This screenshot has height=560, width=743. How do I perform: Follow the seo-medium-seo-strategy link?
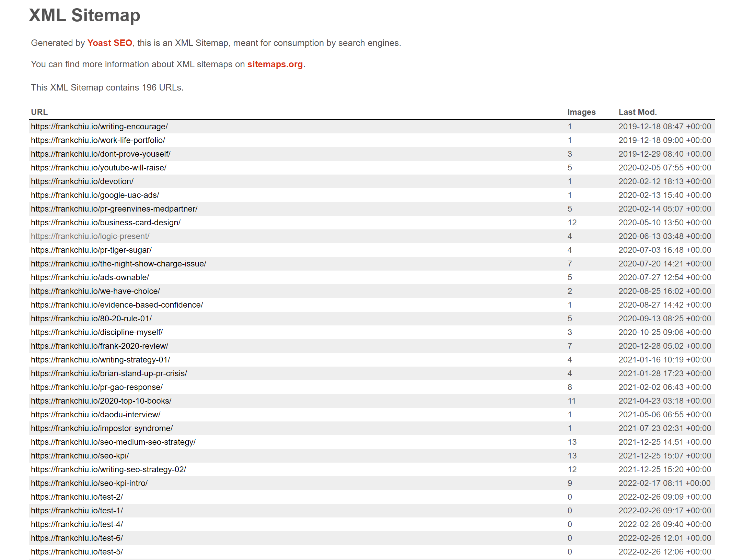click(x=113, y=442)
